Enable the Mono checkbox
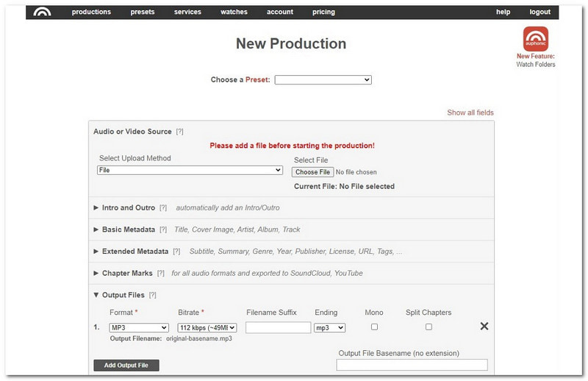 [x=374, y=327]
